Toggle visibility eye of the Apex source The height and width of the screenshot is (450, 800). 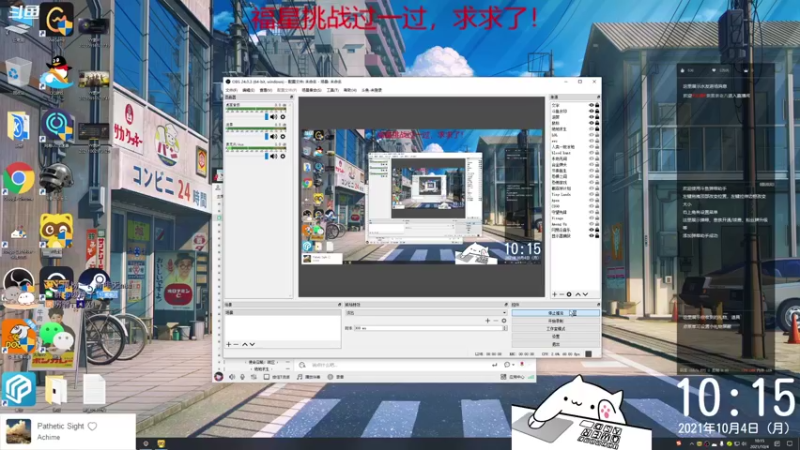[x=591, y=201]
